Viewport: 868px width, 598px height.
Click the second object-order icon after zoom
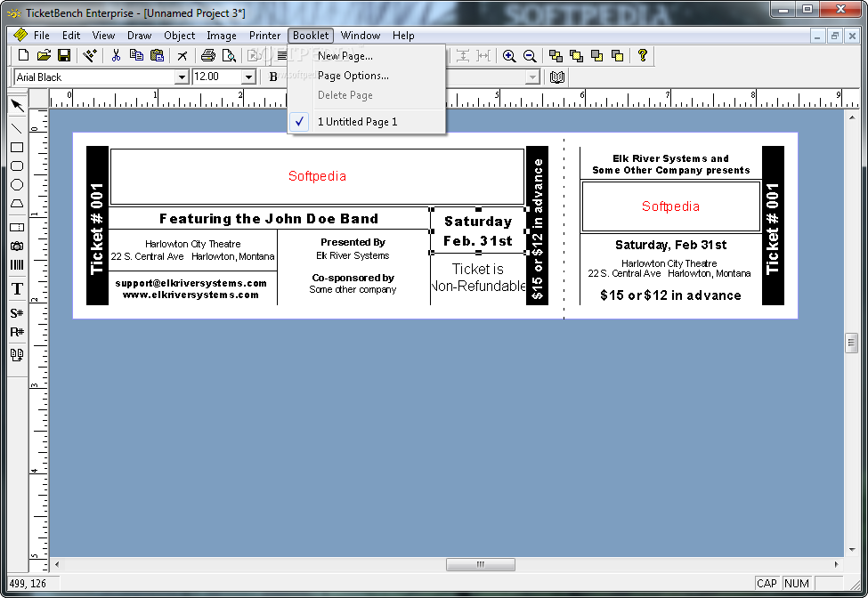pyautogui.click(x=576, y=55)
